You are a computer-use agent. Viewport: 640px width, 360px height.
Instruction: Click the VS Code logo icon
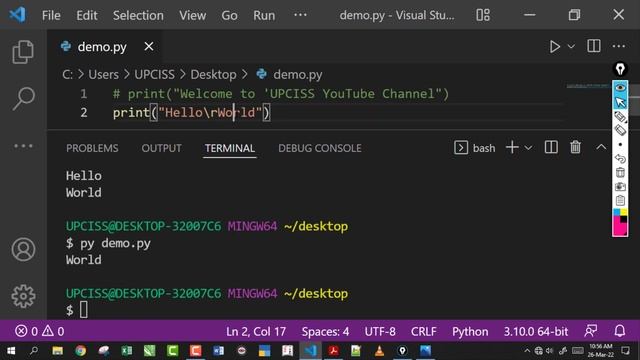18,15
